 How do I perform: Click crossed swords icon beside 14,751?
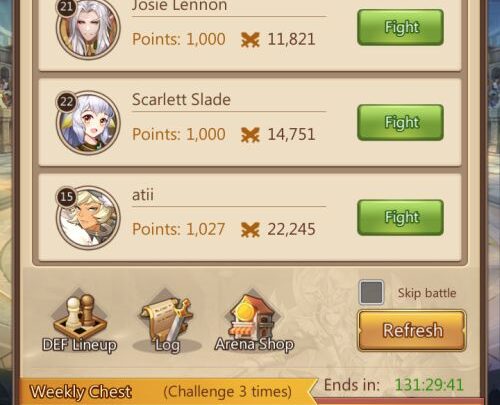click(x=250, y=135)
